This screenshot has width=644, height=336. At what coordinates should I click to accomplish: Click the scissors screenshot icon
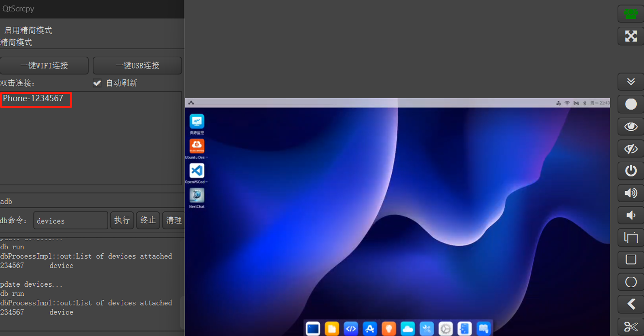click(x=631, y=326)
